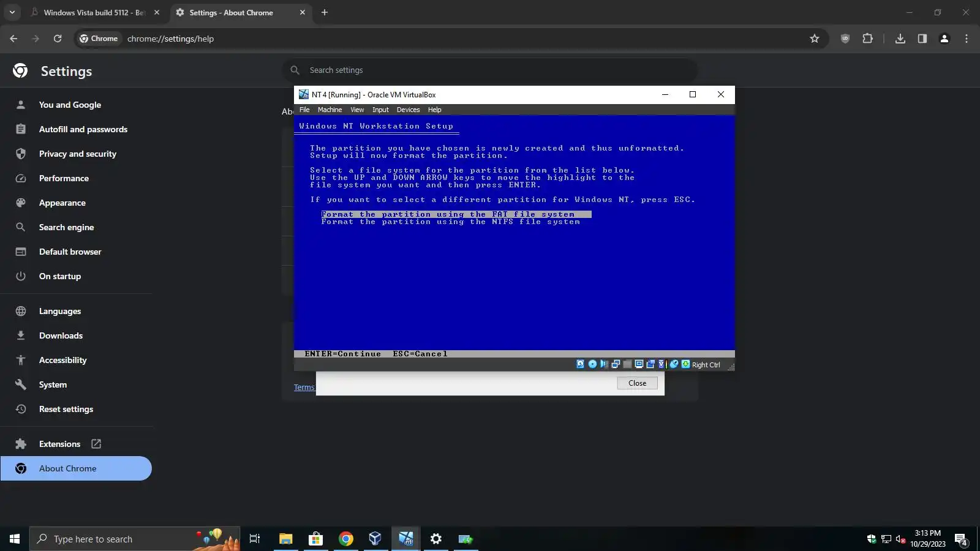Click the Search settings field
This screenshot has width=980, height=551.
(x=489, y=70)
